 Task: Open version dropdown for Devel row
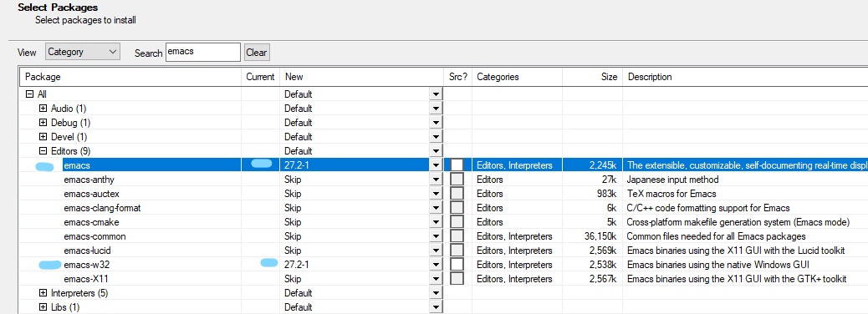437,137
